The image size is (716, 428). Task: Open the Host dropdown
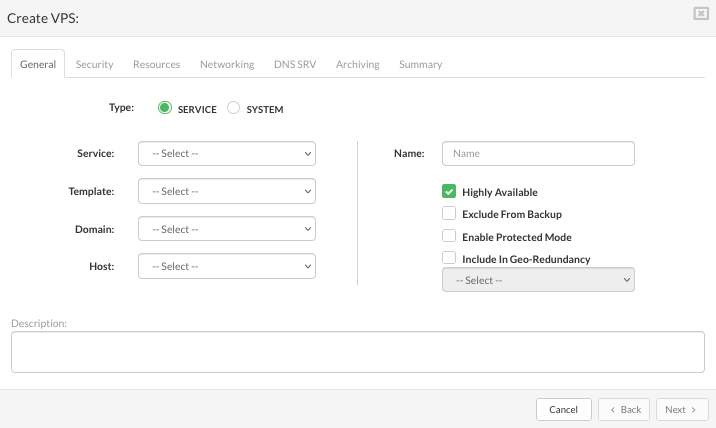227,266
